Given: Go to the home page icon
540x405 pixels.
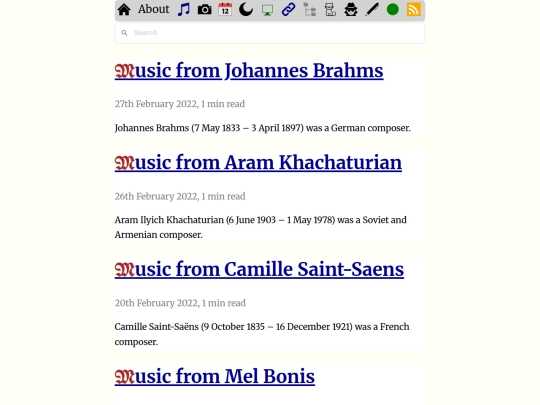Looking at the screenshot, I should point(124,10).
